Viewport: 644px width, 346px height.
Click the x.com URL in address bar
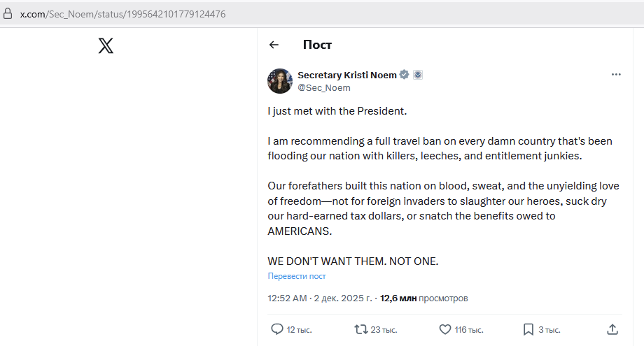click(122, 13)
